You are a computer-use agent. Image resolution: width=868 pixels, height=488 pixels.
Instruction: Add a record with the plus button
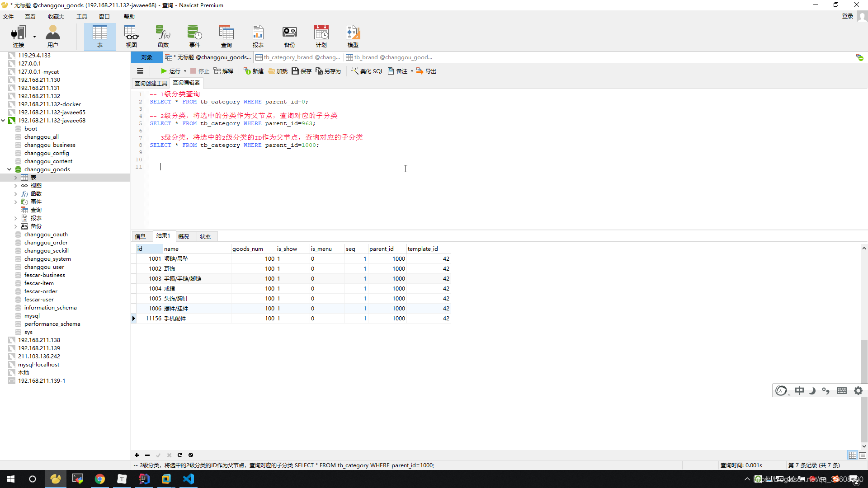click(137, 455)
